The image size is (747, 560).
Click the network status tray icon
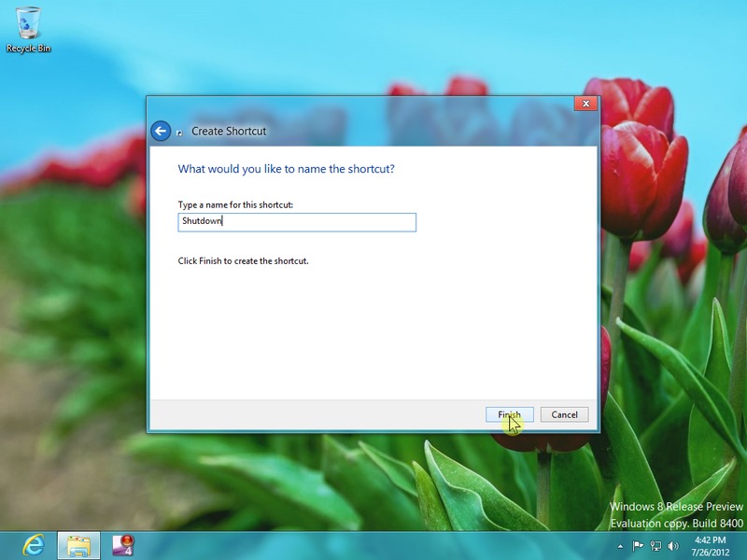tap(655, 546)
